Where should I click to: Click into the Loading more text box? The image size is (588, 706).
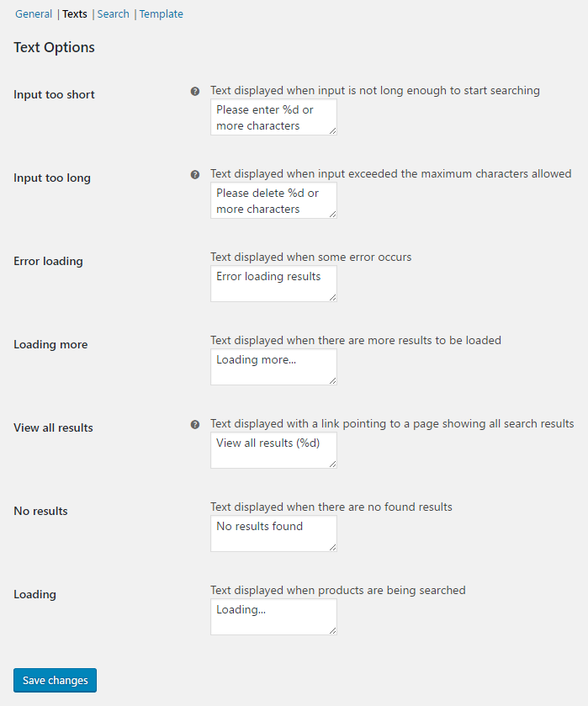[x=273, y=367]
